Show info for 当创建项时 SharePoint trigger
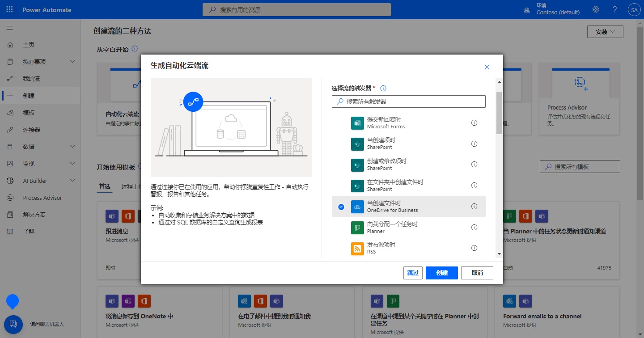The image size is (644, 338). 474,144
